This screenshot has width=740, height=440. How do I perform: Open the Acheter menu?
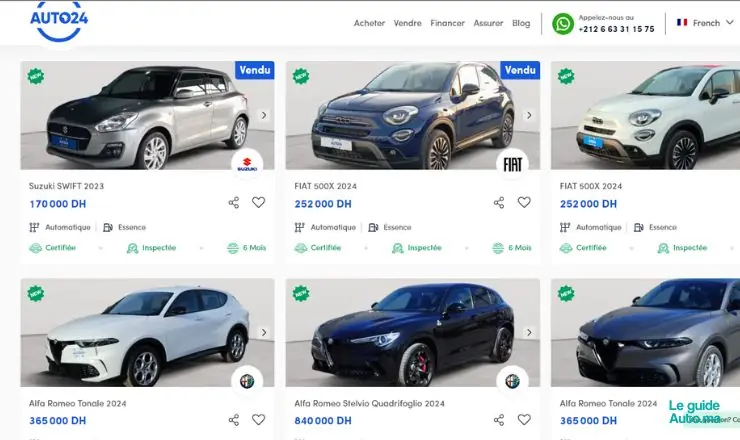coord(369,23)
